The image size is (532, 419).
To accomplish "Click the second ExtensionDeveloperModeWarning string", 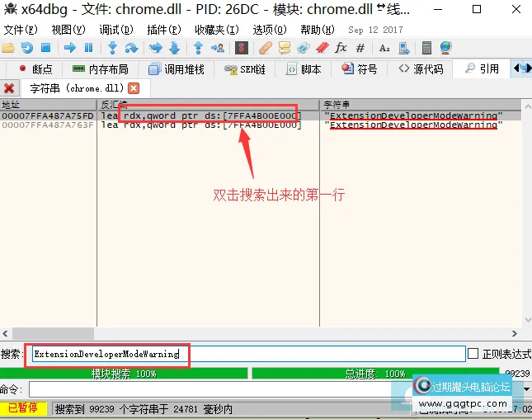I will pos(413,125).
